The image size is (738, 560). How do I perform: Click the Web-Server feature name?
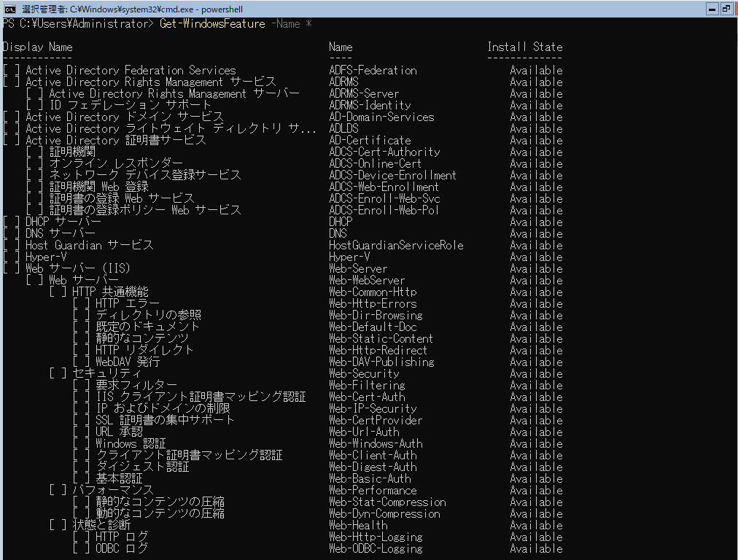click(358, 269)
